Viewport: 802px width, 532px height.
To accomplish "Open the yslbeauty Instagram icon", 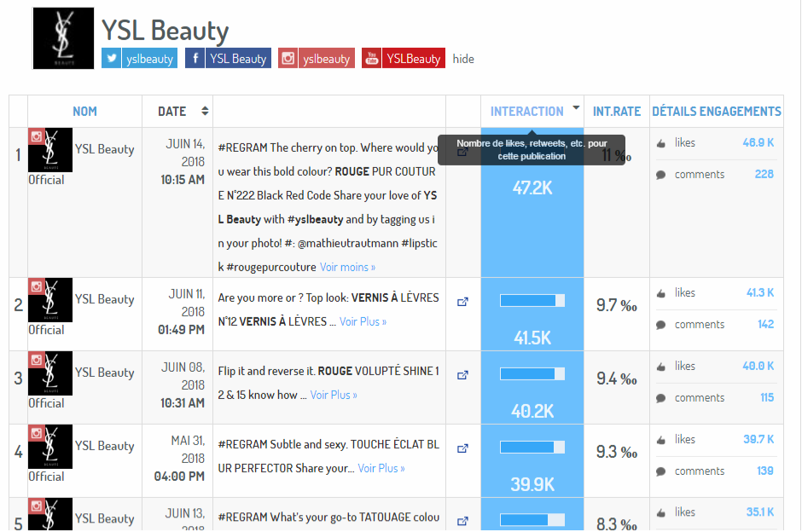I will (288, 58).
